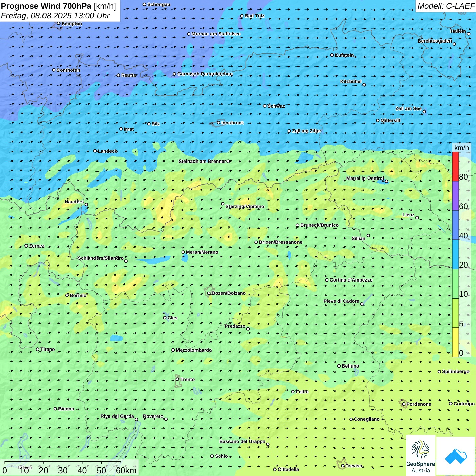
Task: Click the Reutte location marker
Action: coord(119,75)
